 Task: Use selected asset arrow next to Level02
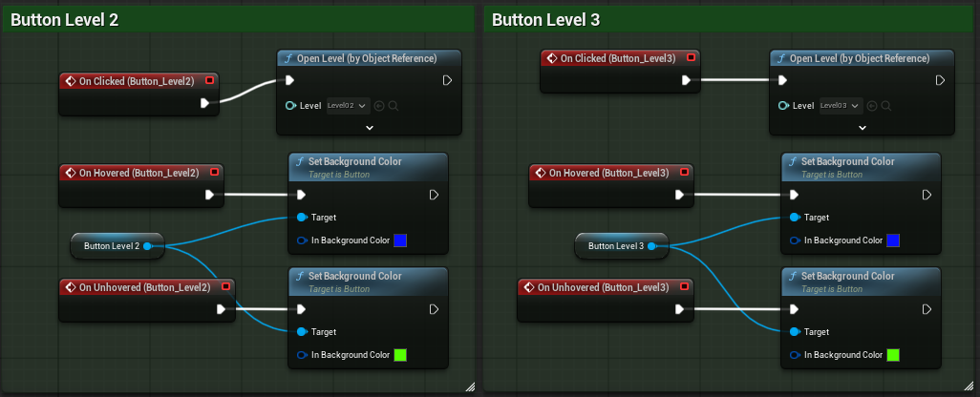(x=379, y=106)
